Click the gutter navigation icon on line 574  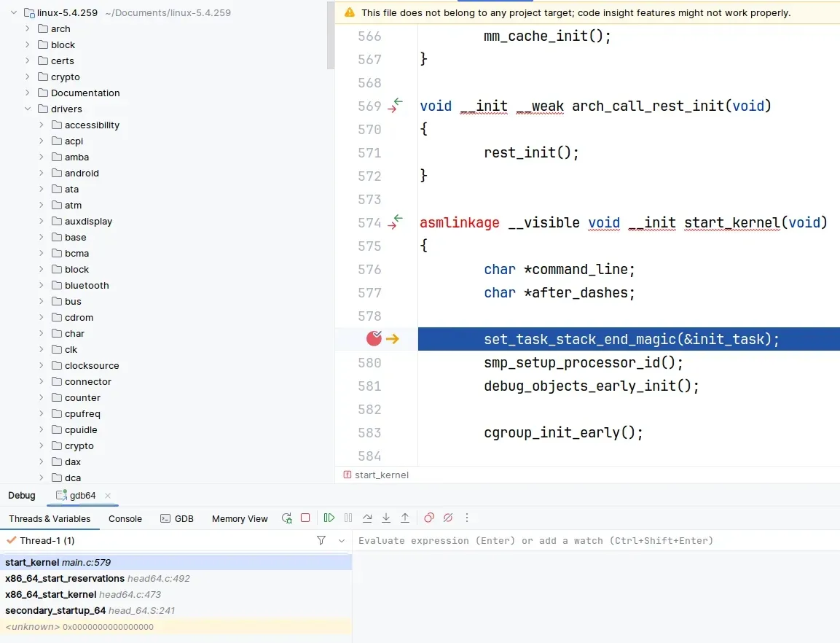pyautogui.click(x=396, y=222)
